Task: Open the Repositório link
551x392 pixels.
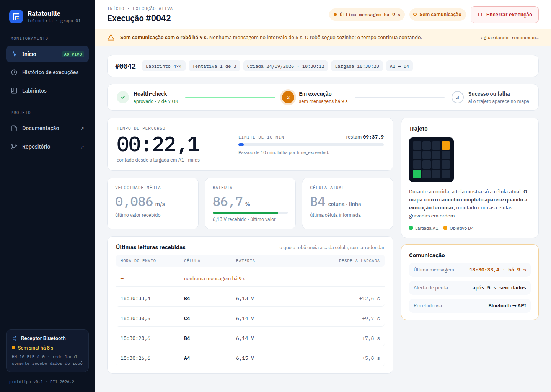Action: click(47, 147)
